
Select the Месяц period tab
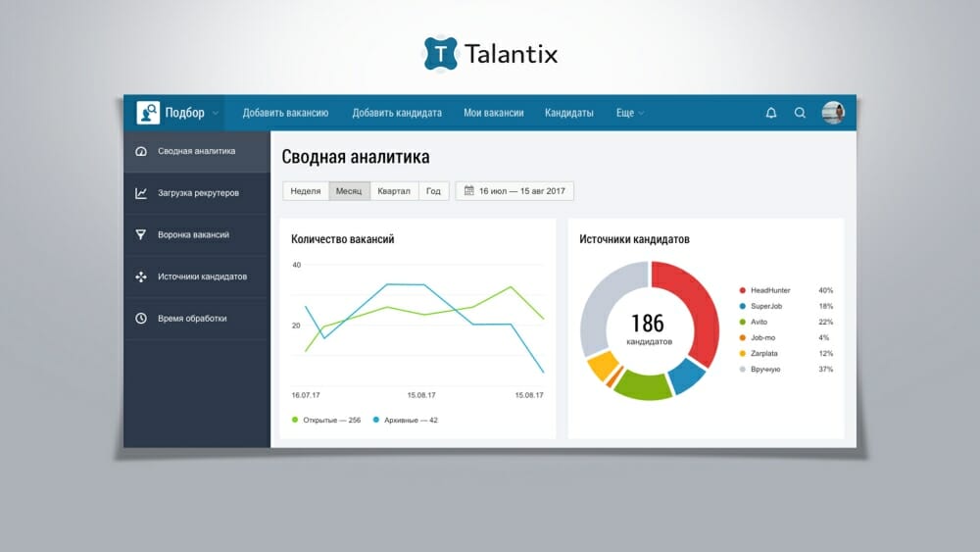pyautogui.click(x=349, y=190)
